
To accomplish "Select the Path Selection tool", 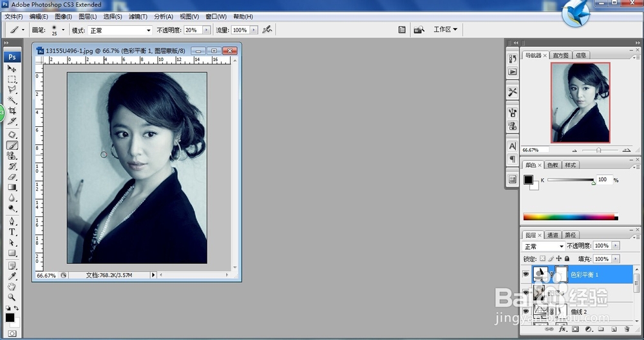I will (12, 242).
